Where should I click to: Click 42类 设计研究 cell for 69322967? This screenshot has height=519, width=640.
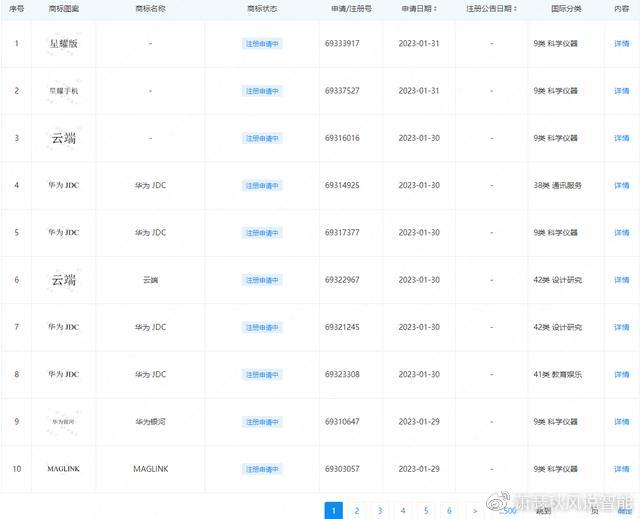point(558,280)
